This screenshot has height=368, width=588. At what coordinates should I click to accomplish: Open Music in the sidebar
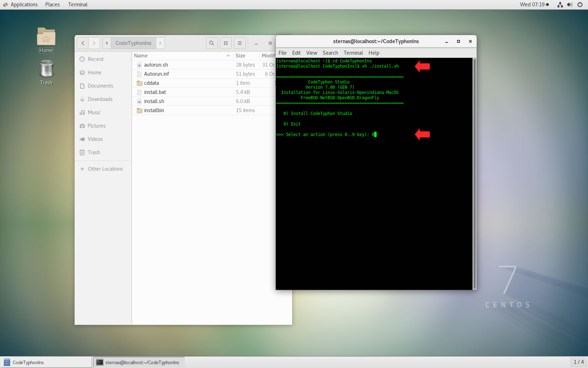[x=103, y=113]
